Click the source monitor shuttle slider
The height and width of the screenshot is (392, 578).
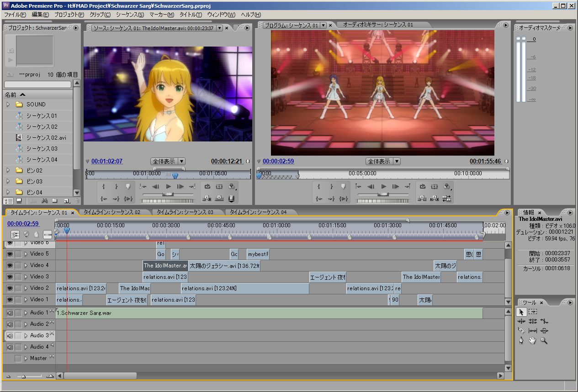point(168,194)
